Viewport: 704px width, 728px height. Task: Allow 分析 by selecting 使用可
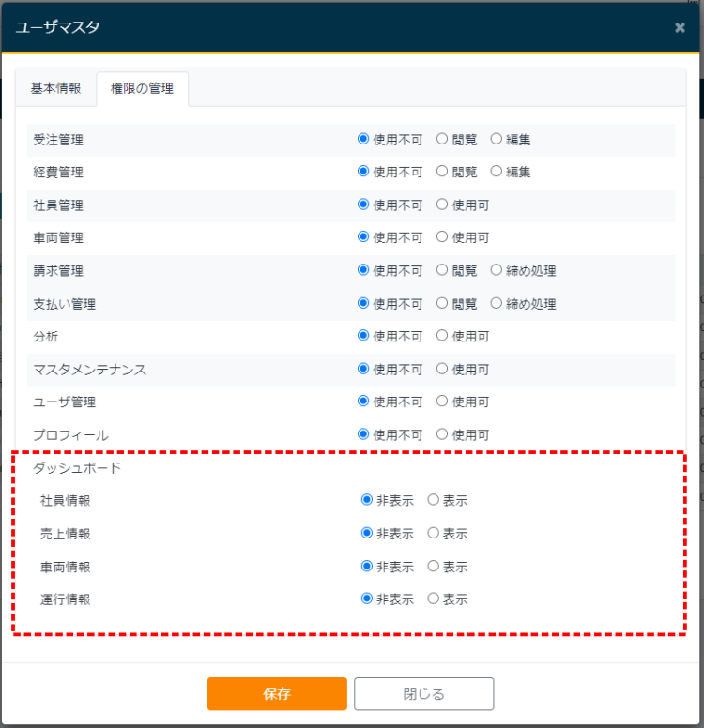[x=442, y=337]
